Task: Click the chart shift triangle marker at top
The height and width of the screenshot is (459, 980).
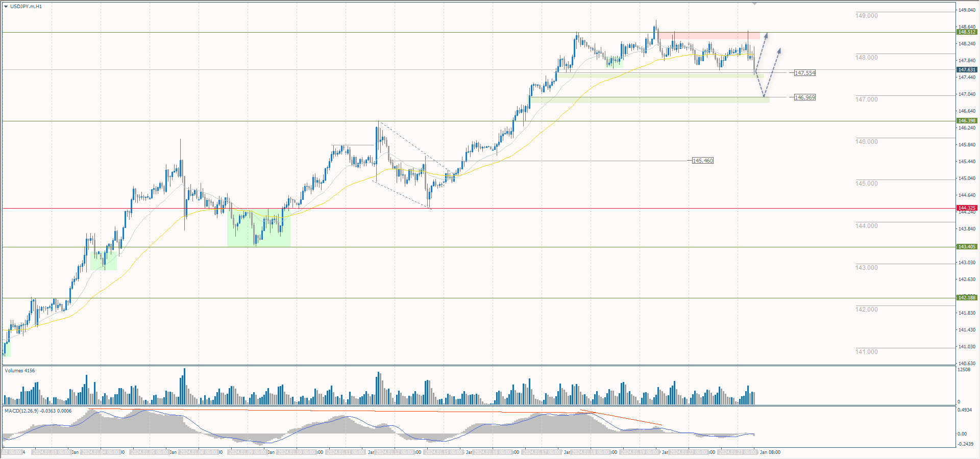Action: [754, 4]
